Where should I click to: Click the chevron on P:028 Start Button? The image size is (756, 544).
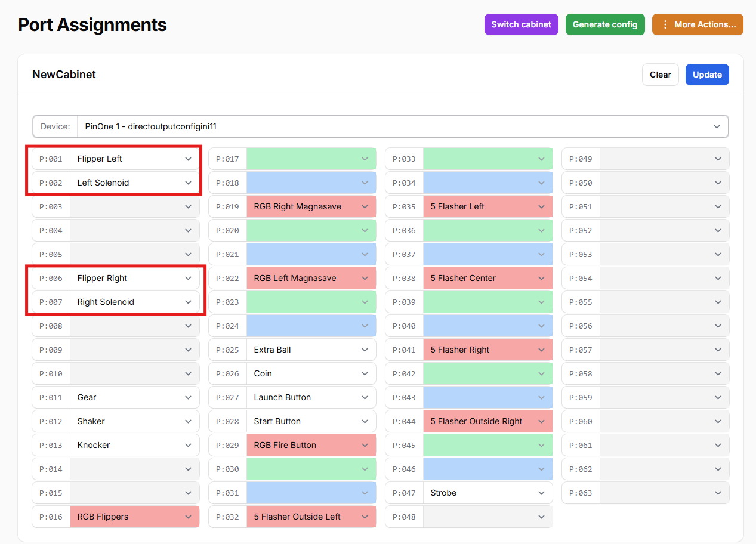[365, 421]
